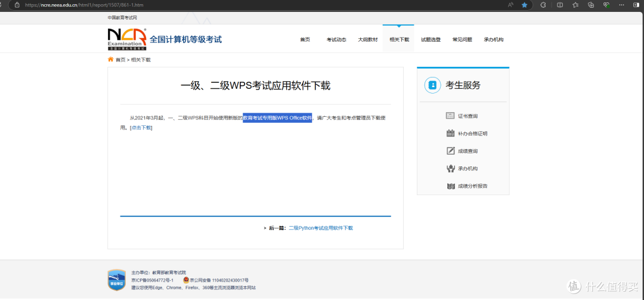
Task: Click the police badge icon by 京公网安备
Action: tap(185, 280)
